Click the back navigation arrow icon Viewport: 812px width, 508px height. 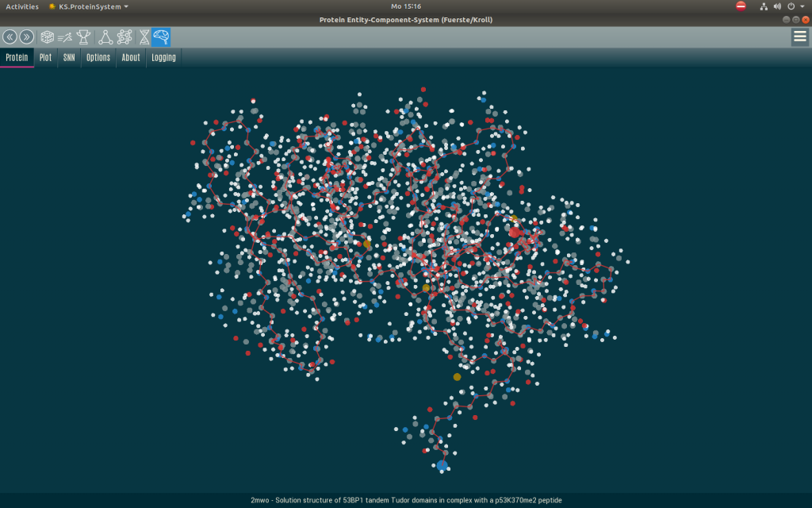point(10,37)
